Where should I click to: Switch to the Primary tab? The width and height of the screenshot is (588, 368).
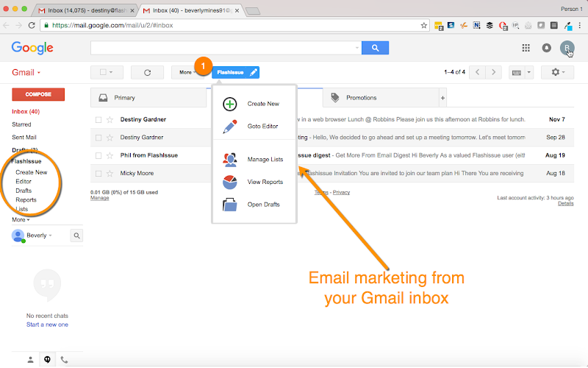click(x=148, y=98)
